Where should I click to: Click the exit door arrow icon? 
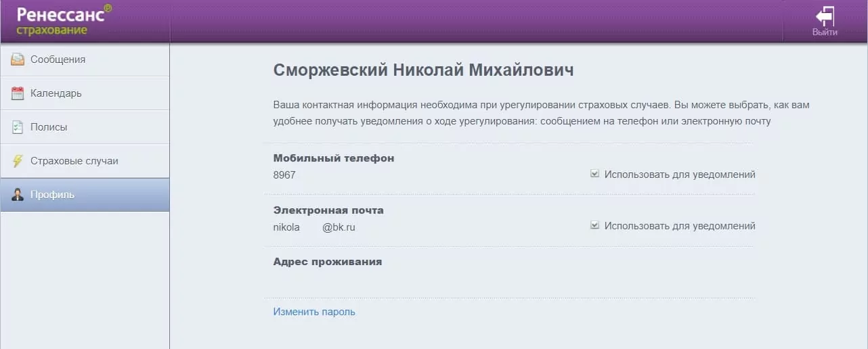coord(825,16)
